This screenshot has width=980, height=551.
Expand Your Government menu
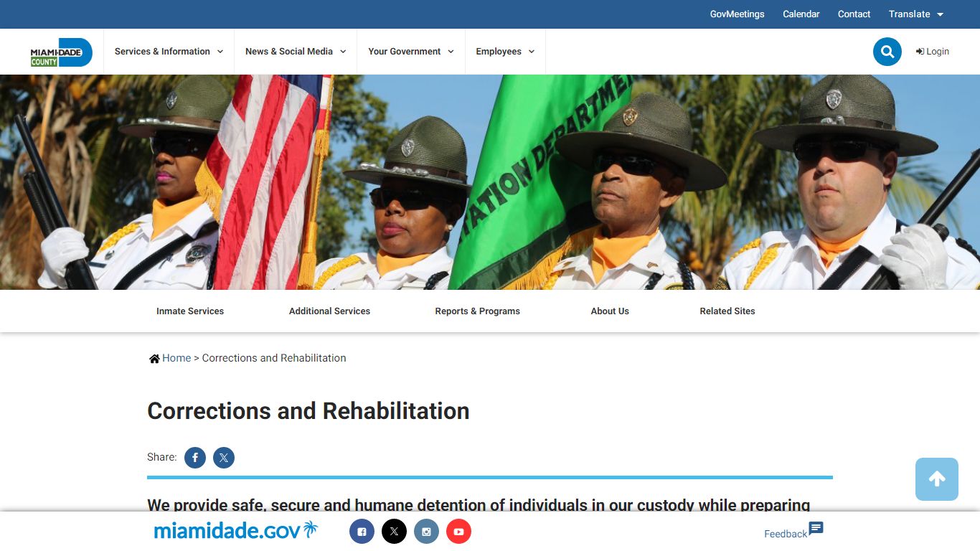point(411,52)
